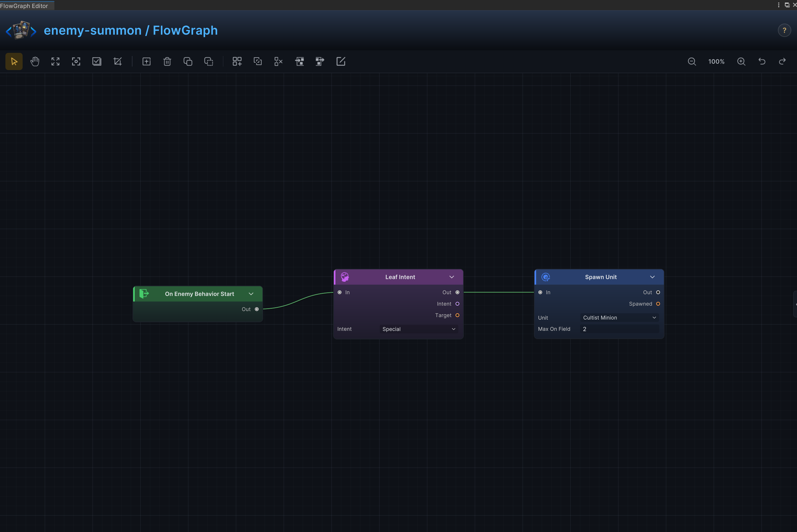Click the Max On Field input
Screen dimensions: 797x532
[619, 329]
